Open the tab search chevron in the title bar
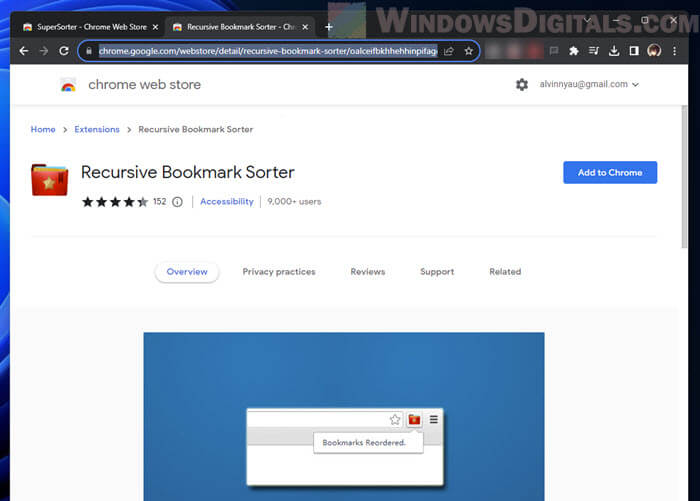Viewport: 700px width, 501px height. point(587,20)
